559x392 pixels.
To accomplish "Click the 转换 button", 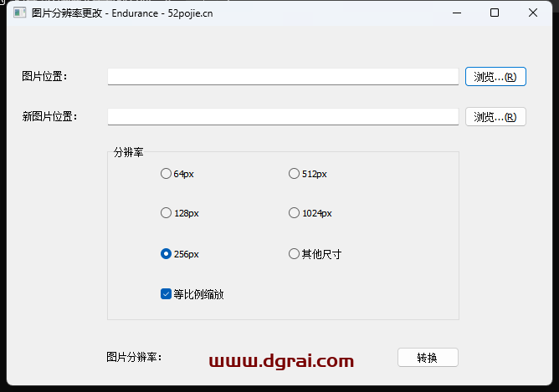I will point(428,357).
